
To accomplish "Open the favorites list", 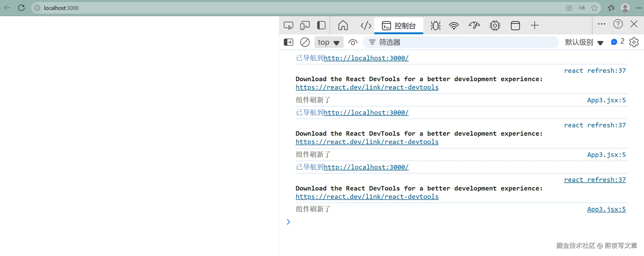I will click(611, 8).
